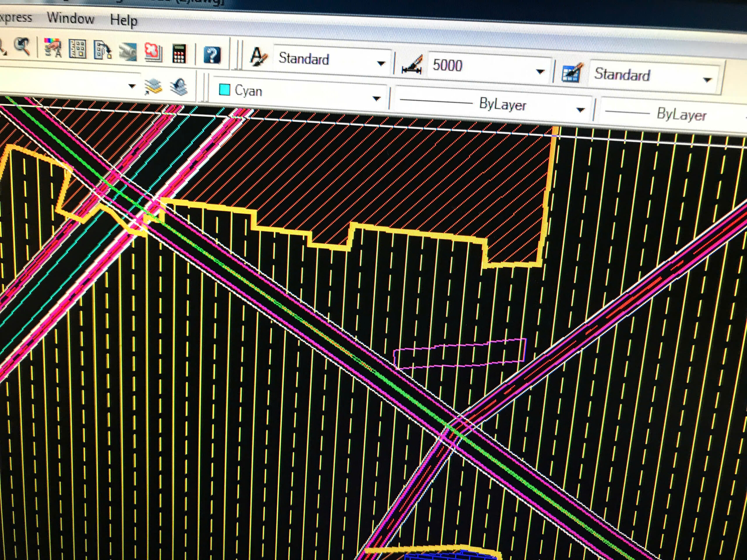Expand the Cyan color control dropdown
This screenshot has width=747, height=560.
[376, 98]
